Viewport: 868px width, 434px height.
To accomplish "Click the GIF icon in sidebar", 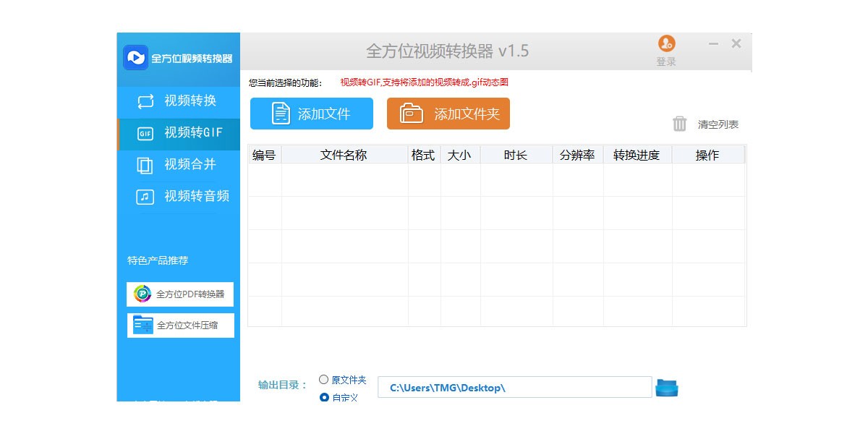I will (x=145, y=134).
